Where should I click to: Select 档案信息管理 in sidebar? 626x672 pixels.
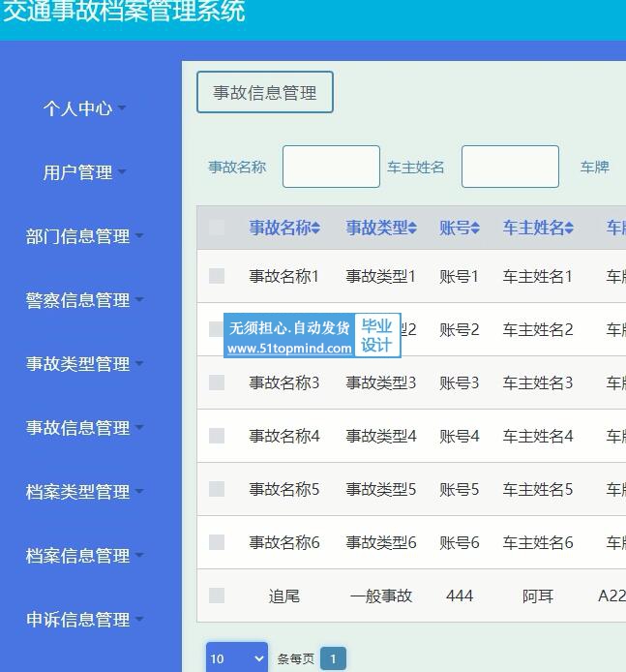click(84, 556)
